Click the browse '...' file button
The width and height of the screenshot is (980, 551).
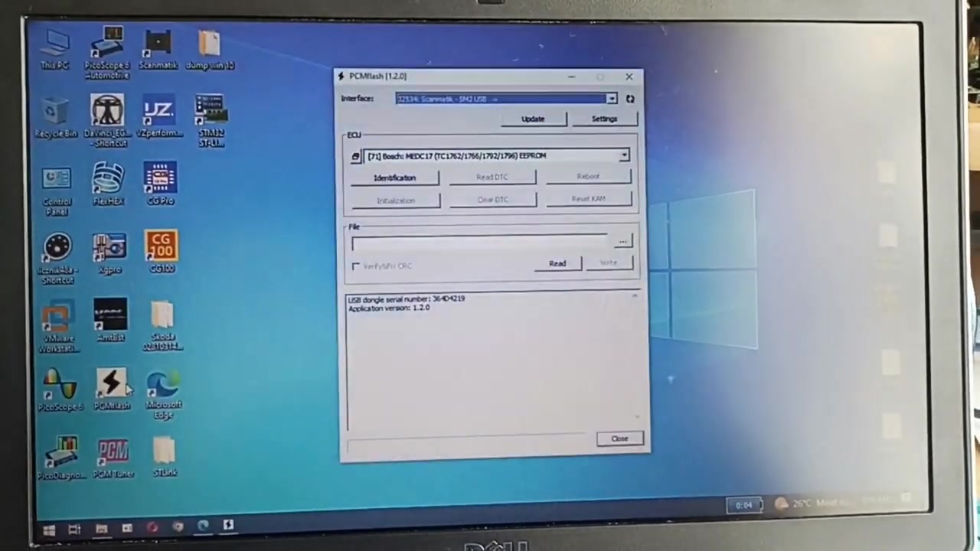(622, 241)
